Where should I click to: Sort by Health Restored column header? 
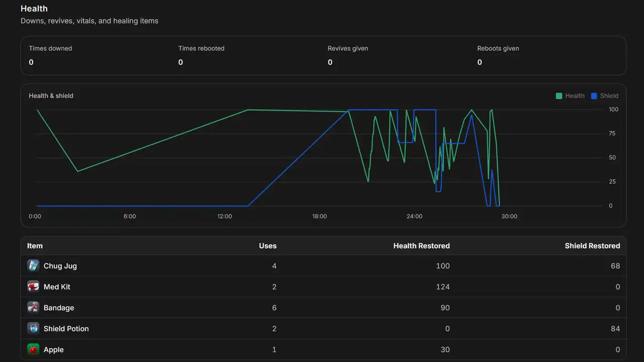pos(422,246)
